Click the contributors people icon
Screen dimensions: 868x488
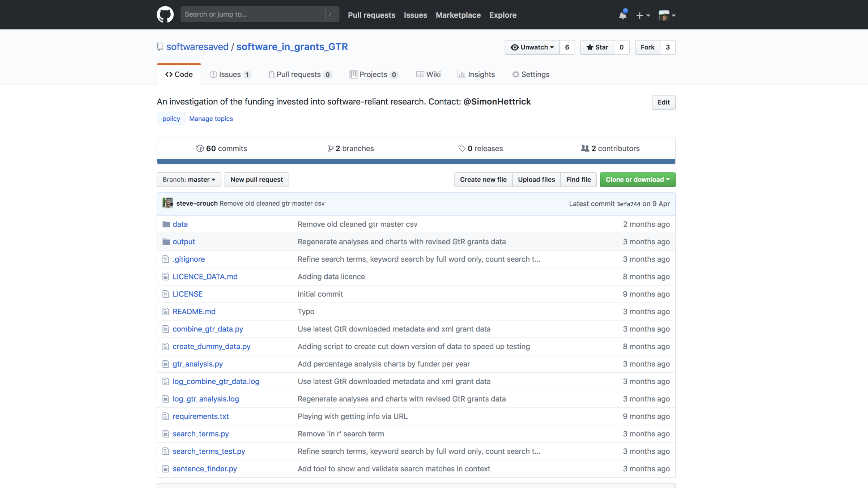coord(585,148)
